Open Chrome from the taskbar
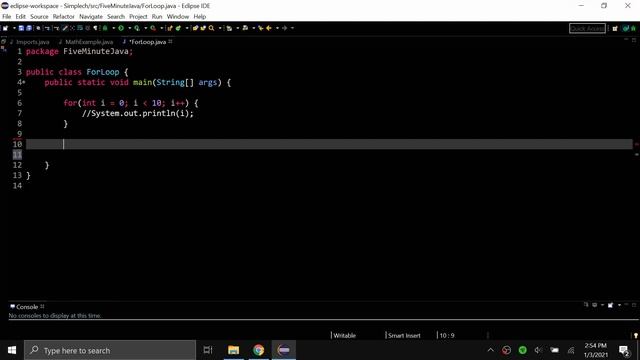This screenshot has height=360, width=640. [258, 350]
